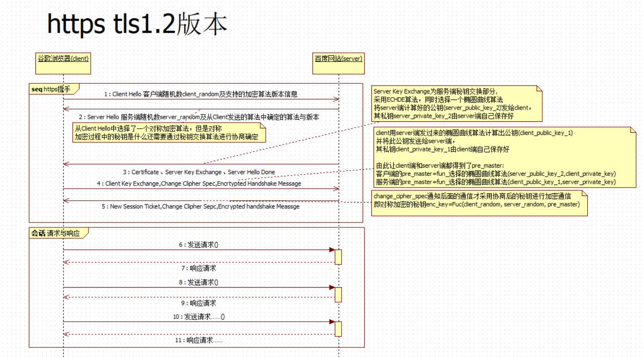Select message 4 'Client Key Exchange' arrow
Viewport: 644px width, 357px height.
(201, 189)
